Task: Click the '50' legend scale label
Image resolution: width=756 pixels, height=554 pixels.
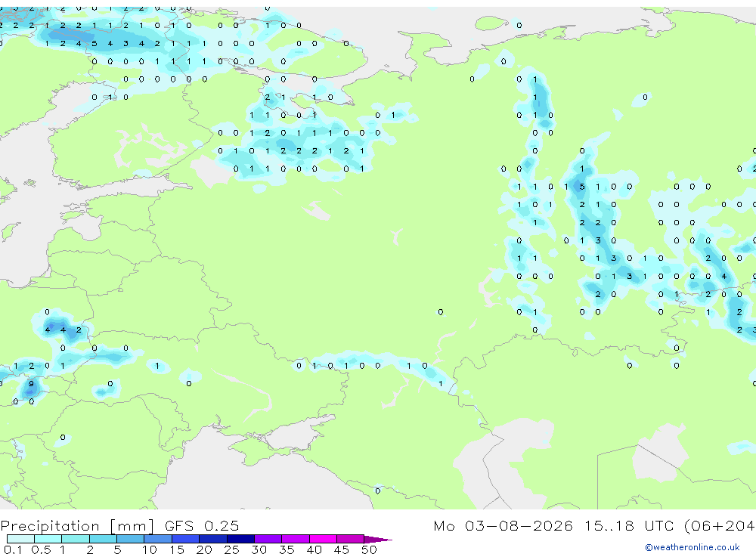Action: 369,549
